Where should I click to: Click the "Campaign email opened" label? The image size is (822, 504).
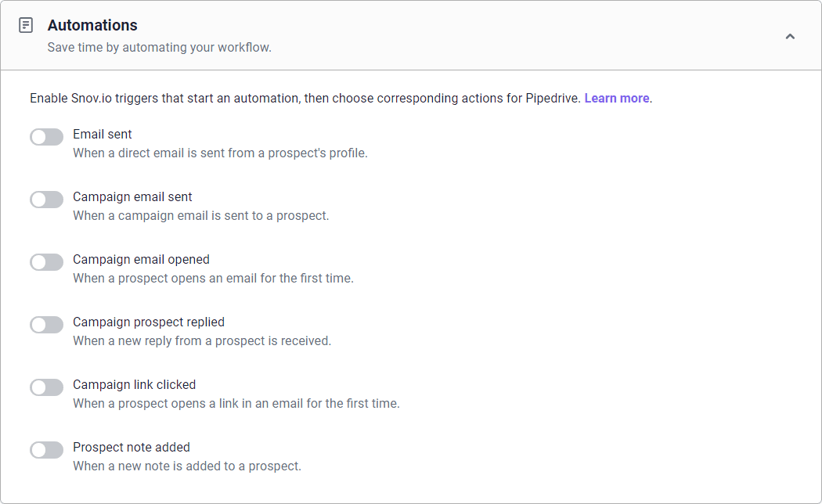click(x=141, y=260)
